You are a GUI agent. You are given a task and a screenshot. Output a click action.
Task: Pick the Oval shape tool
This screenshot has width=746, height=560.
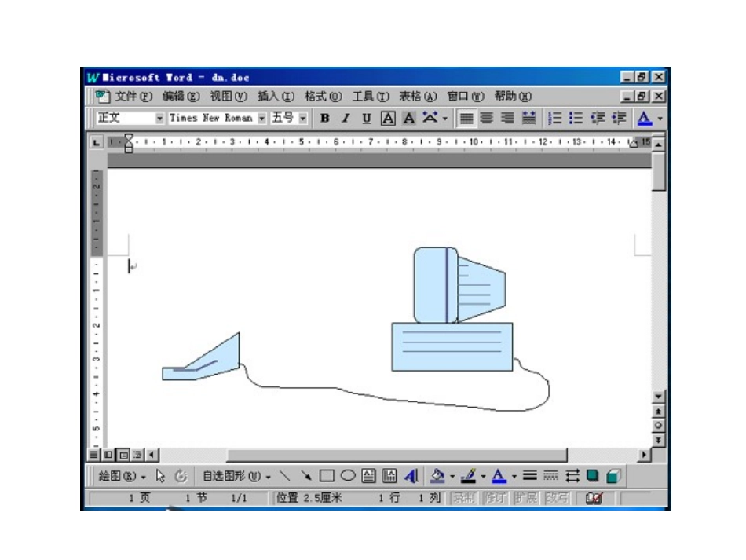(x=347, y=476)
